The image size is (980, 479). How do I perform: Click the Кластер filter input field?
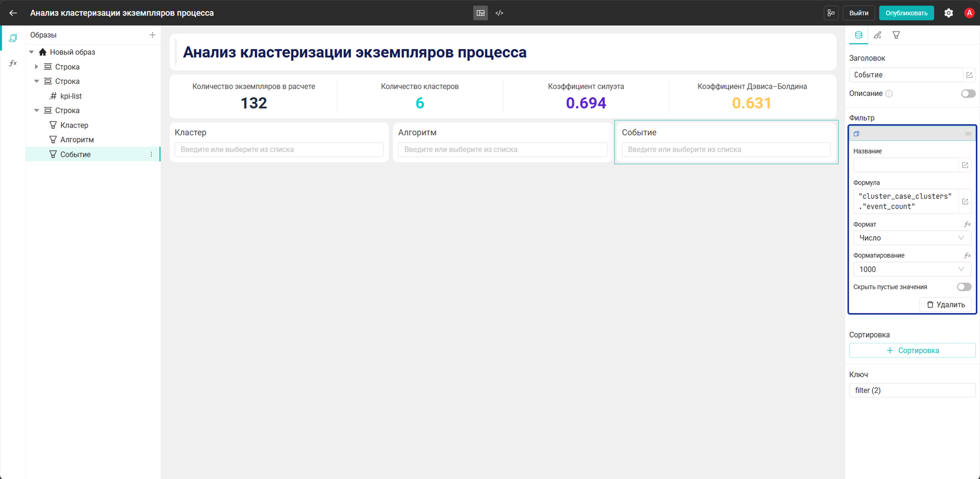click(x=279, y=149)
